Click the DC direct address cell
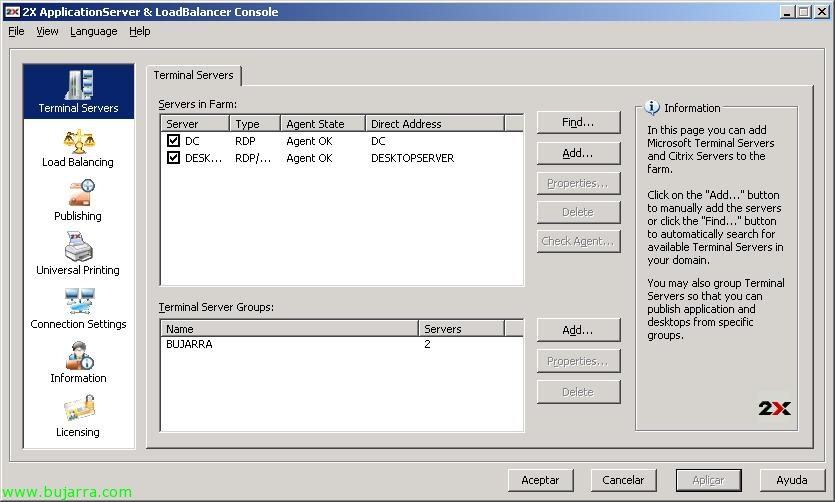Image resolution: width=835 pixels, height=502 pixels. [x=378, y=141]
